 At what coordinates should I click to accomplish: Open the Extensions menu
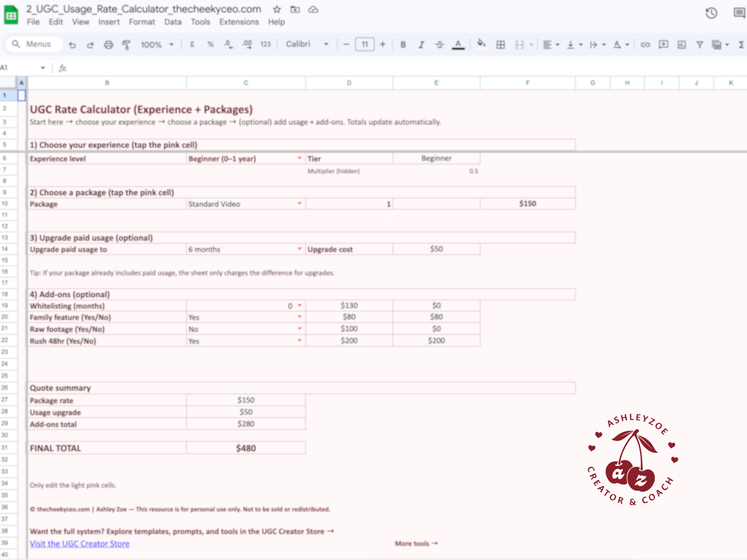[x=239, y=22]
